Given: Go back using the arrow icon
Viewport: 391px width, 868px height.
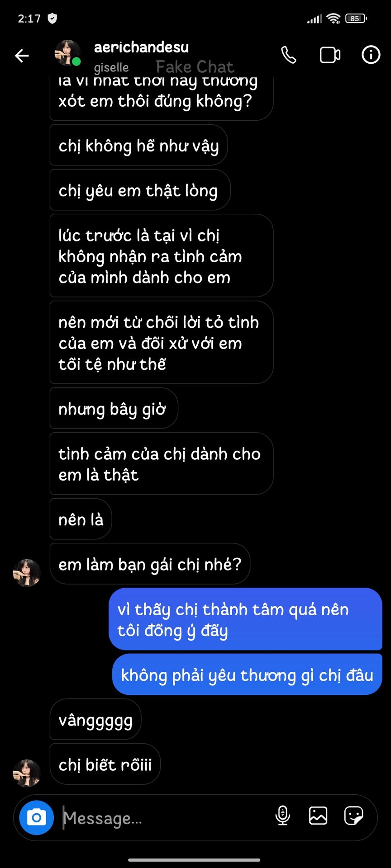Looking at the screenshot, I should [22, 56].
